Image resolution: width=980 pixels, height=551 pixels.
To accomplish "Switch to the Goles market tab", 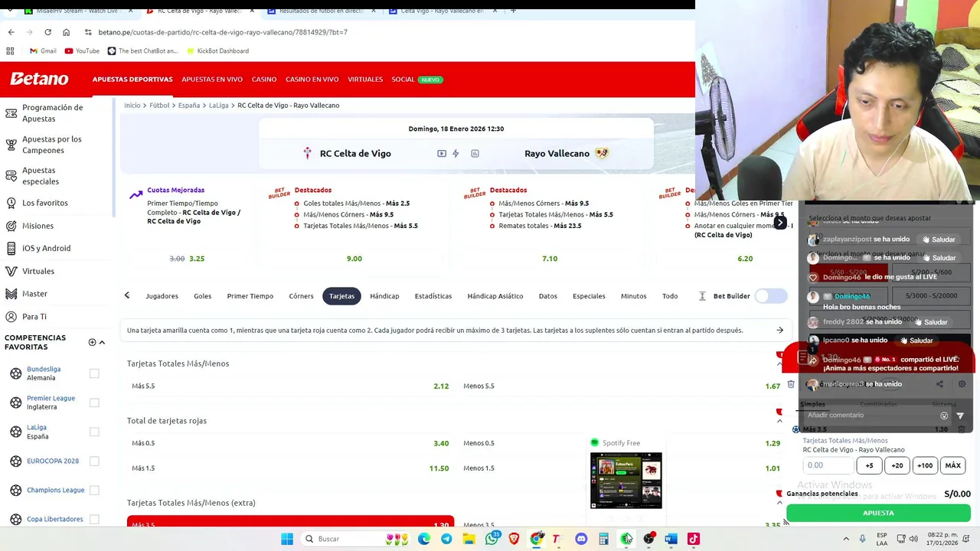I will pyautogui.click(x=202, y=296).
